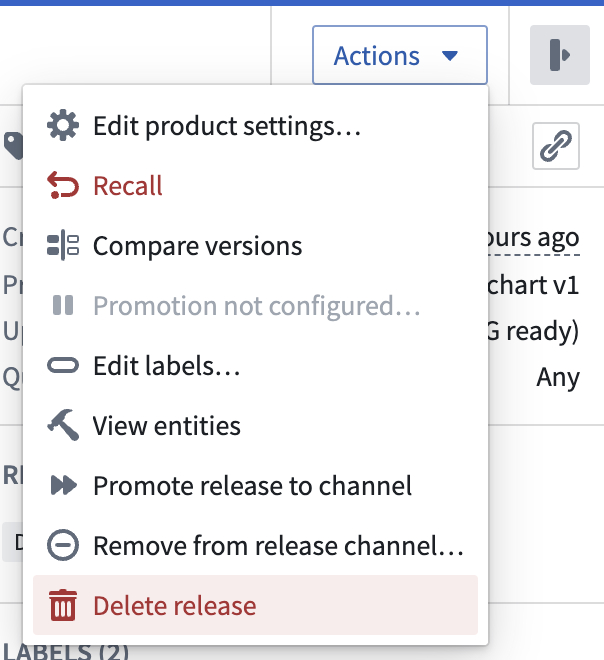Click the Actions dropdown caret arrow
Viewport: 604px width, 660px height.
pyautogui.click(x=450, y=56)
